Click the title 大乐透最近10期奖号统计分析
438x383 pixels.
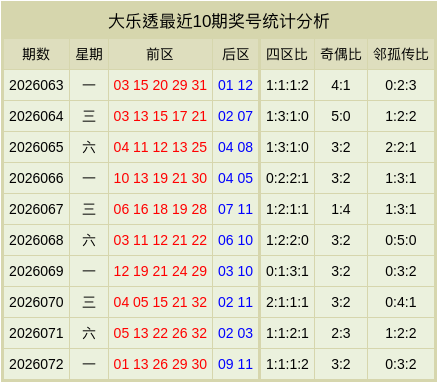(219, 21)
